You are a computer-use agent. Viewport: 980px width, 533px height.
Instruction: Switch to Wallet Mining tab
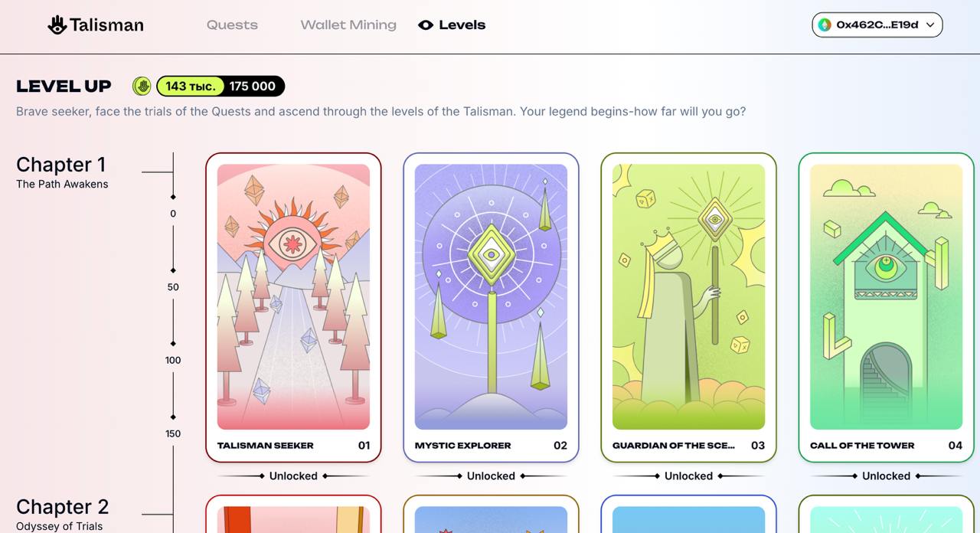pos(348,25)
